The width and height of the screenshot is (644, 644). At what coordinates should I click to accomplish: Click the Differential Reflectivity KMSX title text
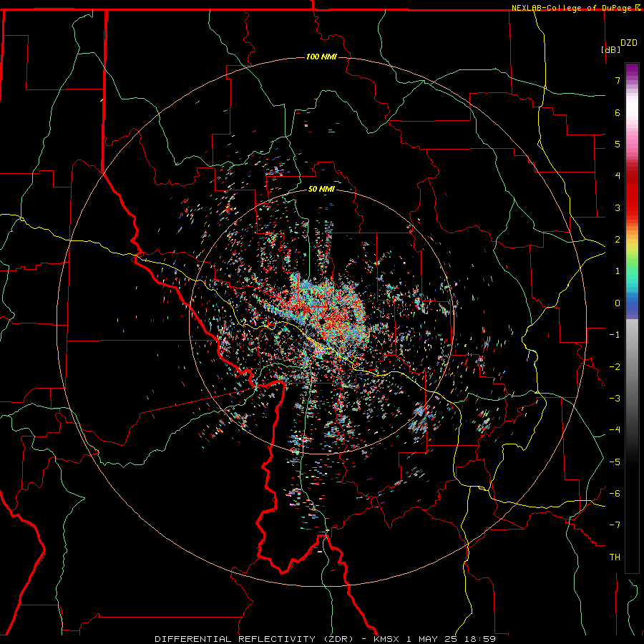coord(325,639)
